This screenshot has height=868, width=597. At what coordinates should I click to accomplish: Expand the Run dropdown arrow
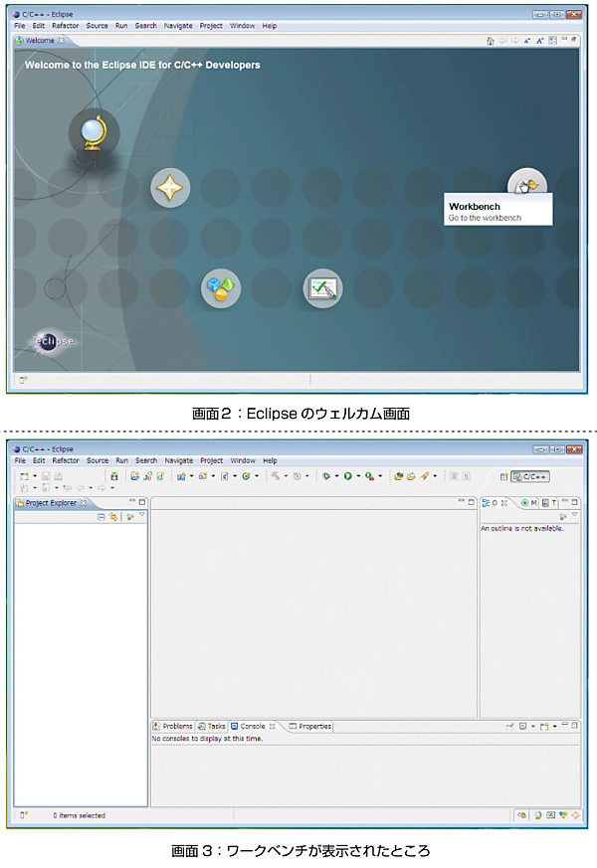[358, 476]
